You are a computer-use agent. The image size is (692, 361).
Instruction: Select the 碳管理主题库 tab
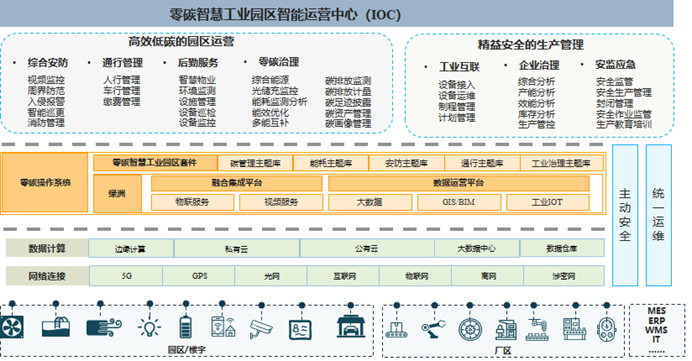(x=255, y=163)
